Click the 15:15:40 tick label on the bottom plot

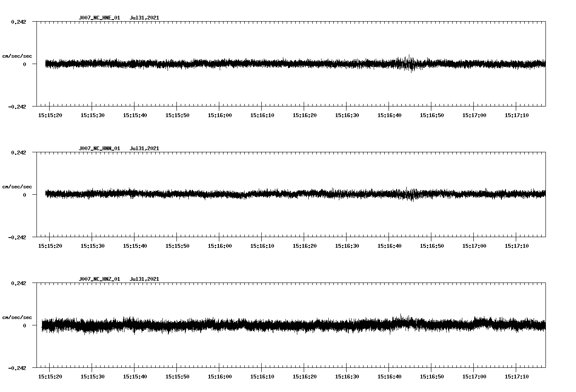pyautogui.click(x=135, y=376)
